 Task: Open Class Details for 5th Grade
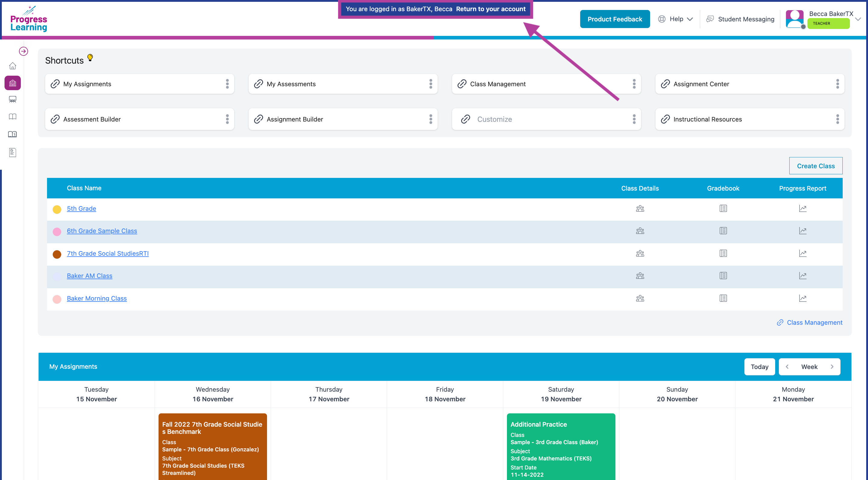[640, 209]
